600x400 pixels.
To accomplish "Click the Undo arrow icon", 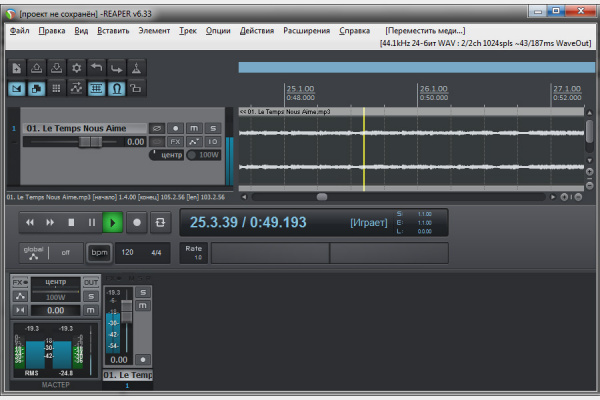I will [96, 69].
